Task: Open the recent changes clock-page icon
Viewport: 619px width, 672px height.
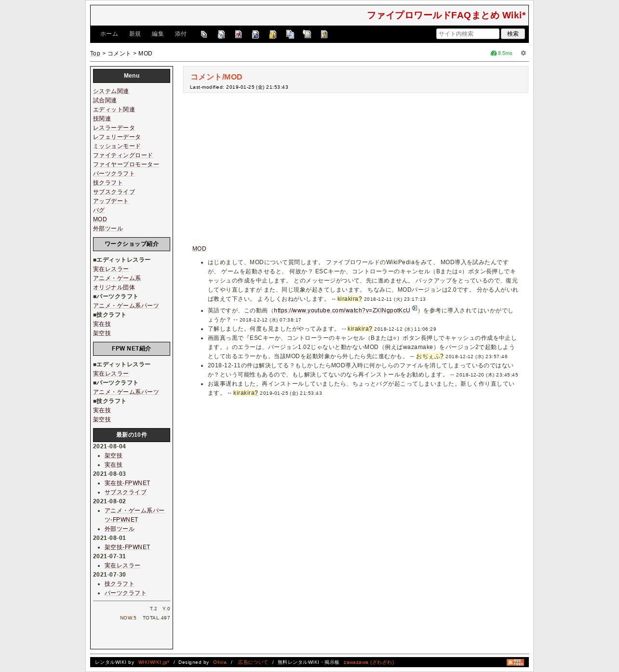Action: (221, 34)
